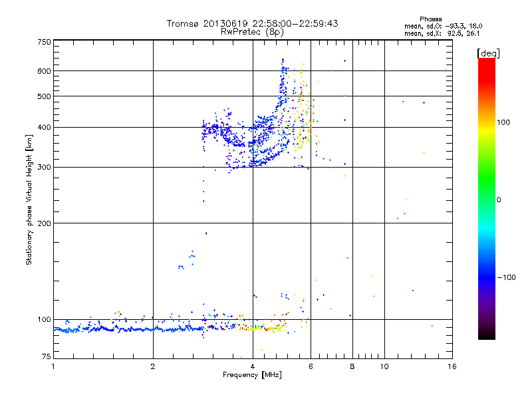
Task: Click the y-axis tick label '400'
Action: 44,128
